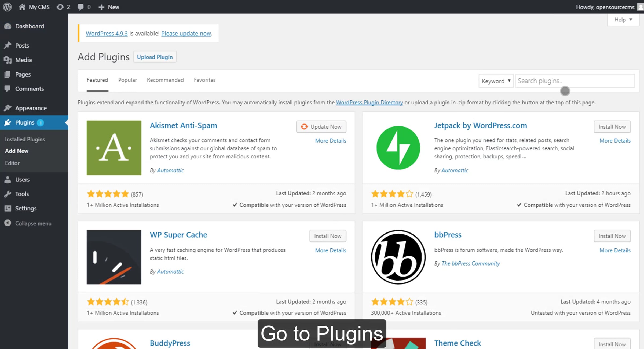The image size is (644, 349).
Task: Click Install Now for Jetpack
Action: (612, 126)
